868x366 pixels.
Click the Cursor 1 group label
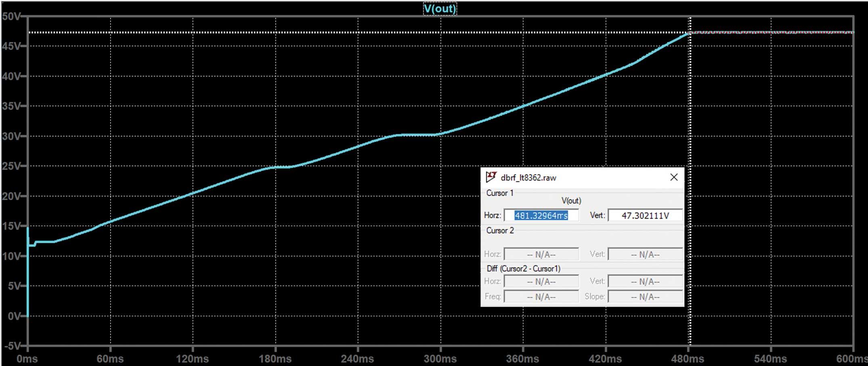pyautogui.click(x=500, y=193)
